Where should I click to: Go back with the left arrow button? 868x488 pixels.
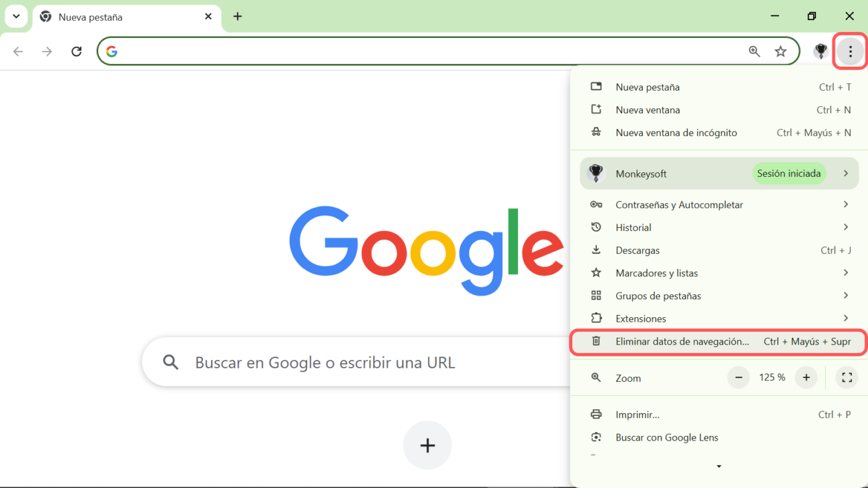point(18,51)
